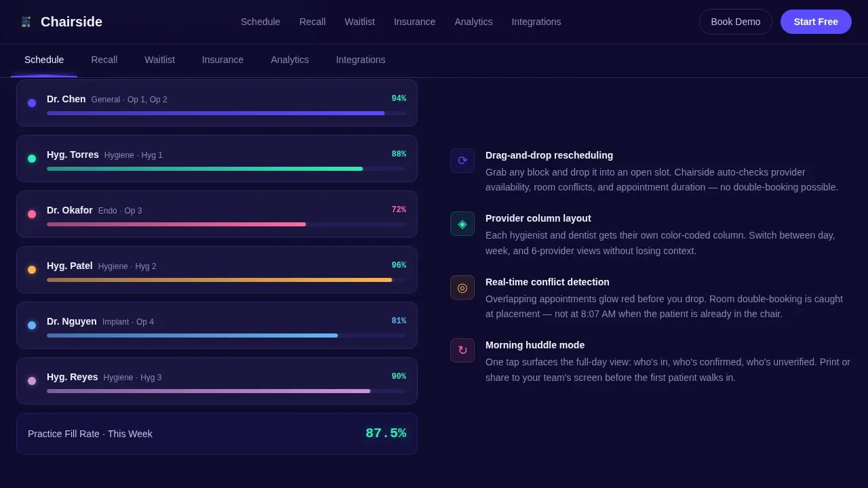868x488 pixels.
Task: Open Analytics in the top navigation
Action: 473,22
